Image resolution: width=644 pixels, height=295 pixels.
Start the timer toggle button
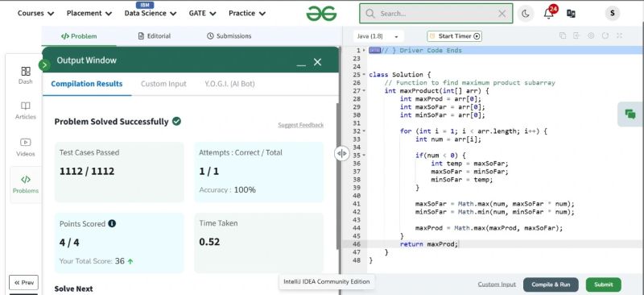click(454, 36)
